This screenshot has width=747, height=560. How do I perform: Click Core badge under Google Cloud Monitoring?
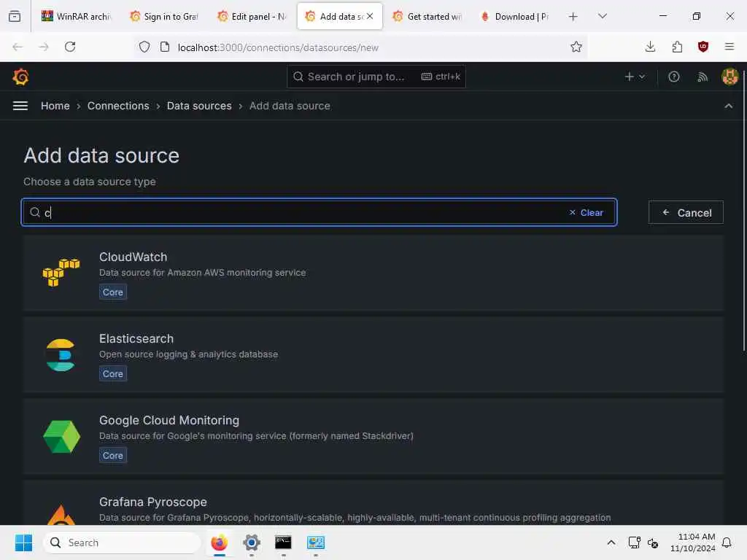(x=113, y=455)
